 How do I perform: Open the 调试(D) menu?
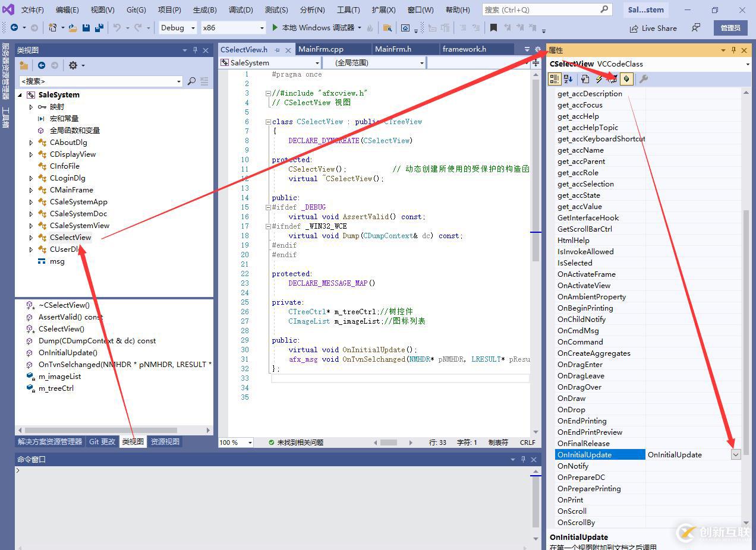241,10
